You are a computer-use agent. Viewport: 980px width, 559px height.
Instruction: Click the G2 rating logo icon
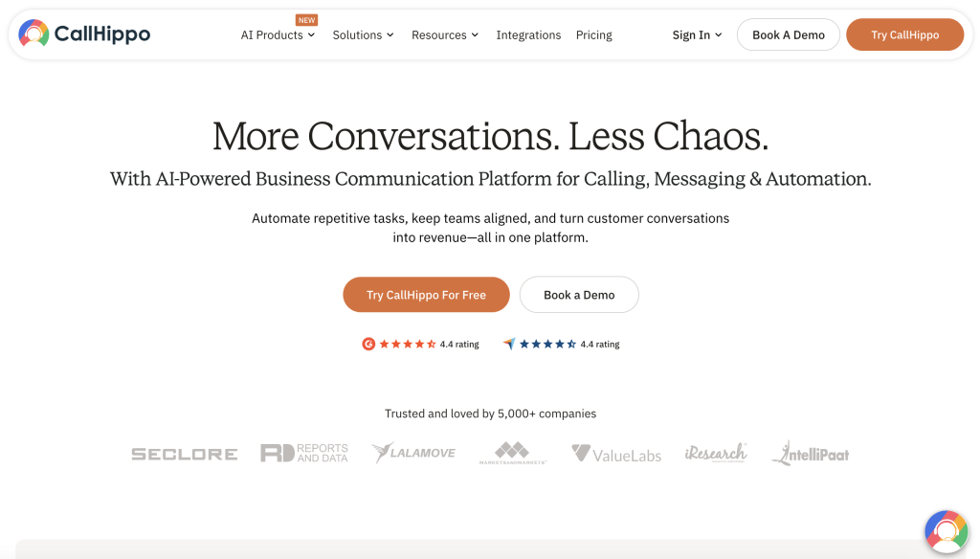(368, 344)
